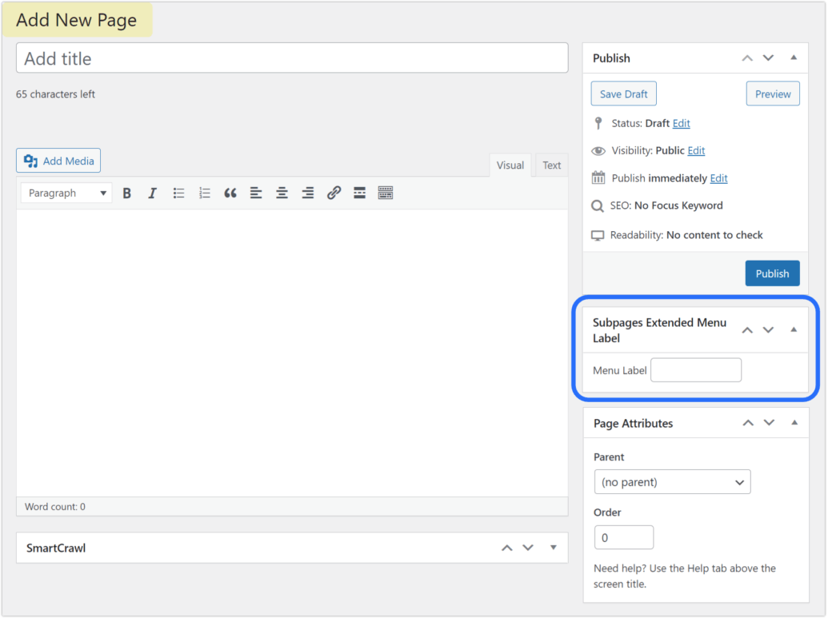
Task: Open the Parent page dropdown
Action: 672,482
